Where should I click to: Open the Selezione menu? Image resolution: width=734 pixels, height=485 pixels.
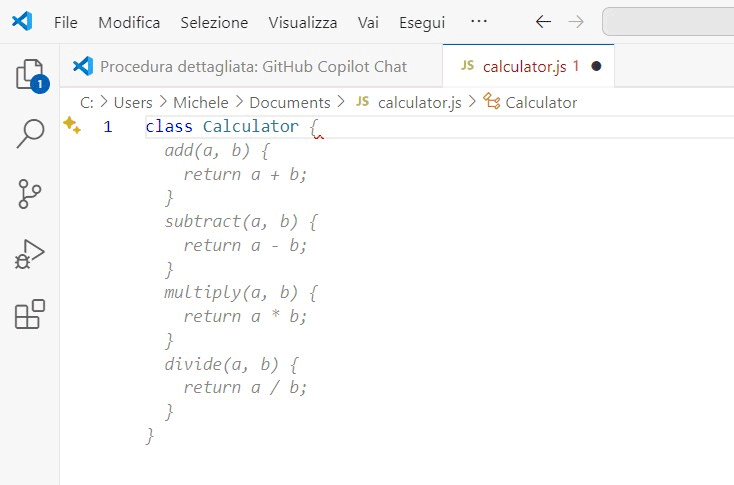(x=214, y=22)
